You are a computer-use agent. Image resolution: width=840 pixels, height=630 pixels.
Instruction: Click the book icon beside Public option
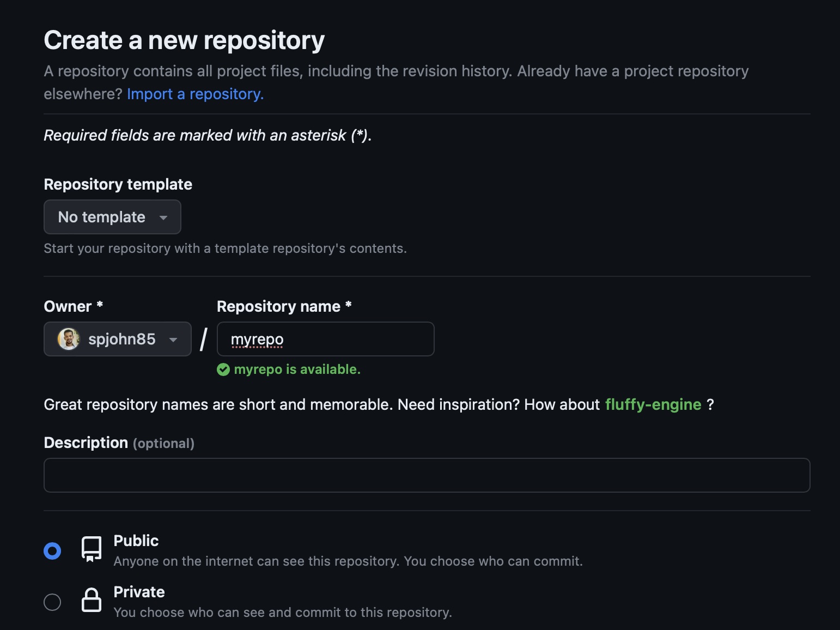[91, 550]
